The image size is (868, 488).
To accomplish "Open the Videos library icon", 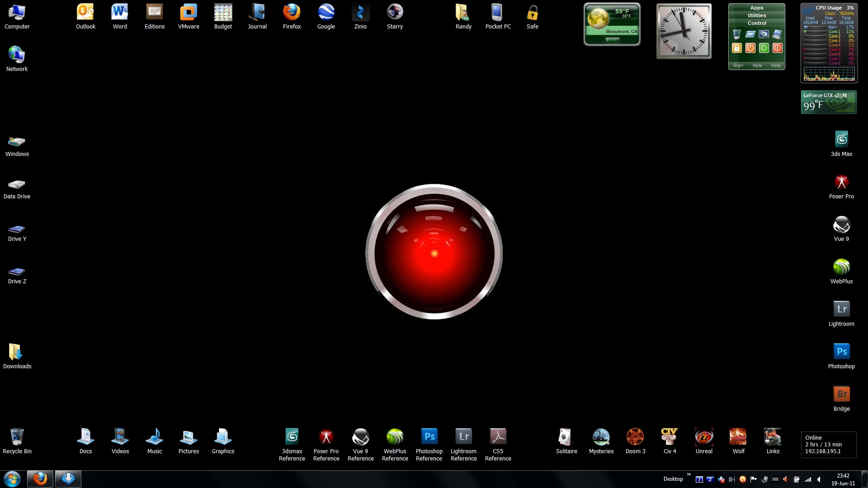I will [x=120, y=441].
